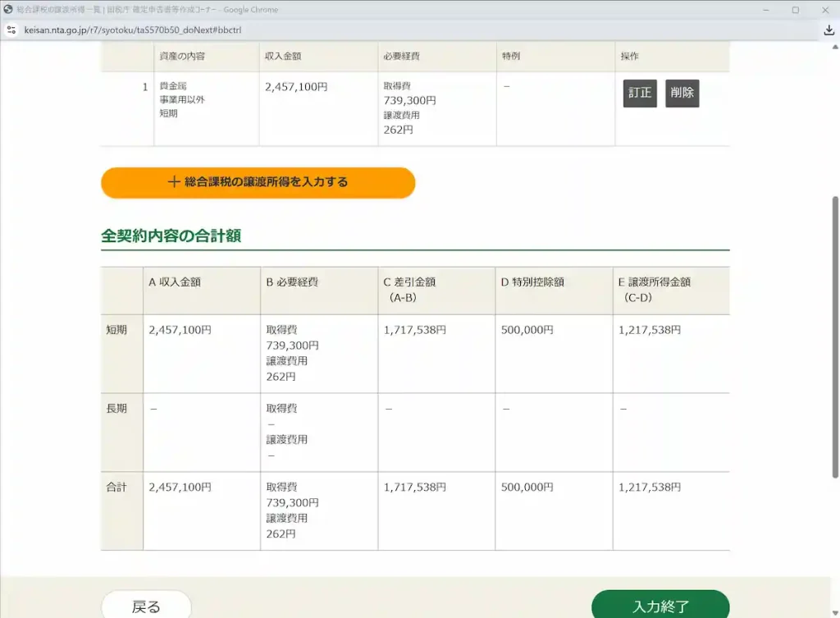Screen dimensions: 840x618
Task: Click the 総合課税の譲渡所得を入力する orange button
Action: pos(258,182)
